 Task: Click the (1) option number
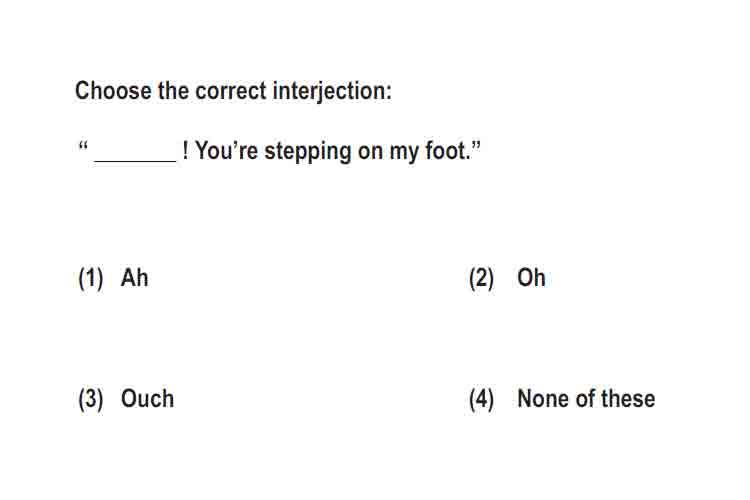[x=91, y=278]
